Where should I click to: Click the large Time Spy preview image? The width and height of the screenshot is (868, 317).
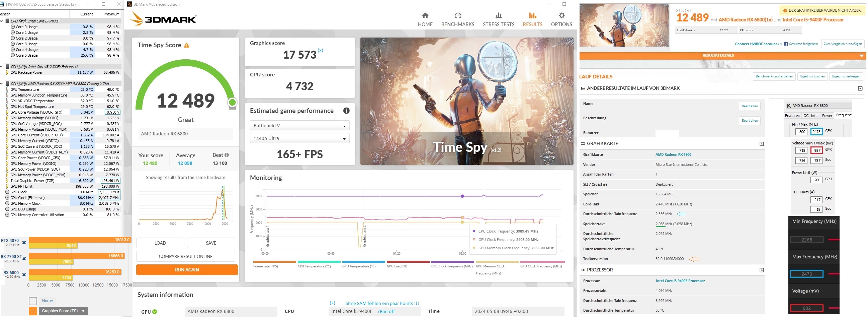coord(467,101)
